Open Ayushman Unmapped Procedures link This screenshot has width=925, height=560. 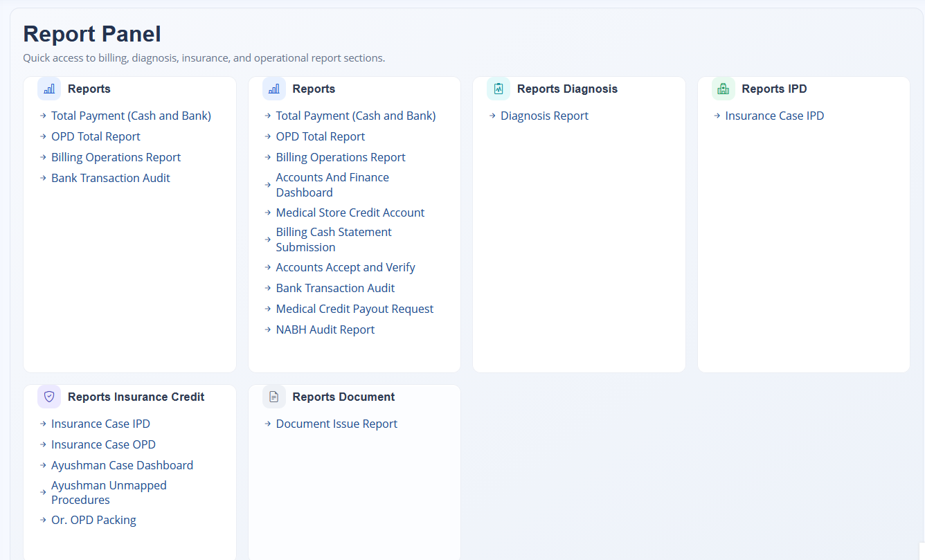(109, 492)
